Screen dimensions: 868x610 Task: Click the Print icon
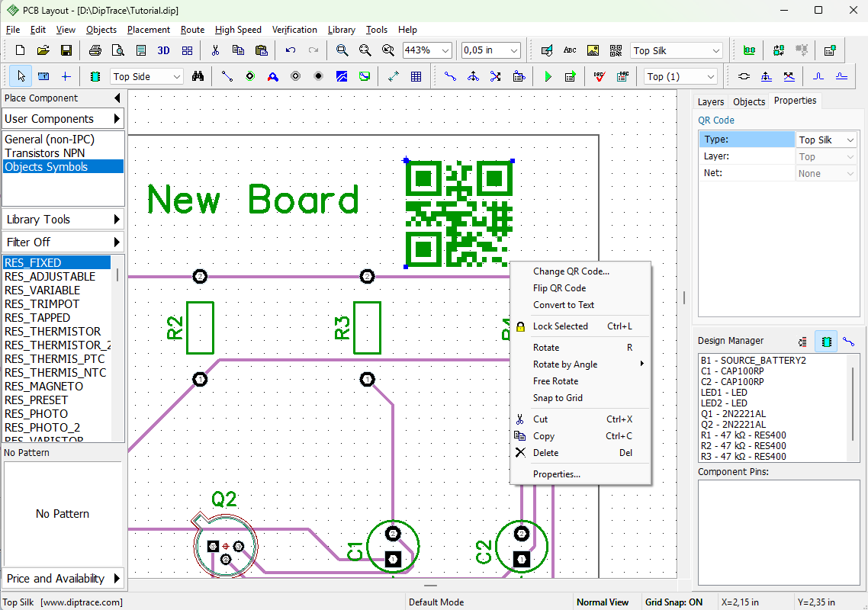coord(95,50)
